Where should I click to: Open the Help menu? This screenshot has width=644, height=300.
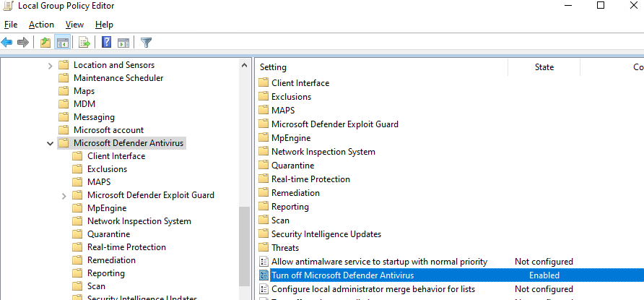(x=104, y=25)
